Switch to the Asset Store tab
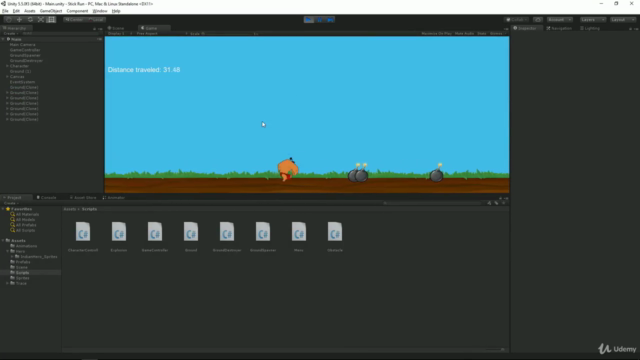This screenshot has height=360, width=640. [x=83, y=198]
